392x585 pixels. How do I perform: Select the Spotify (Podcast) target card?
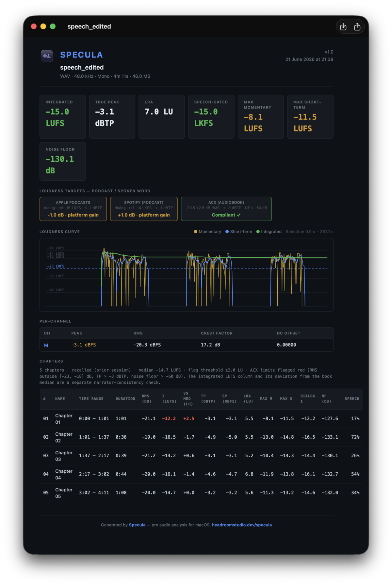click(x=144, y=209)
